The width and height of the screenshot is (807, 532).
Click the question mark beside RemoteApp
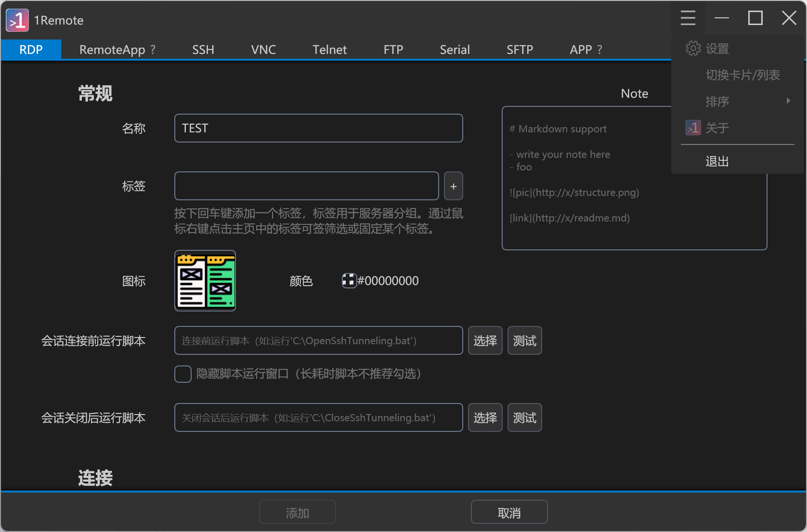[x=153, y=50]
